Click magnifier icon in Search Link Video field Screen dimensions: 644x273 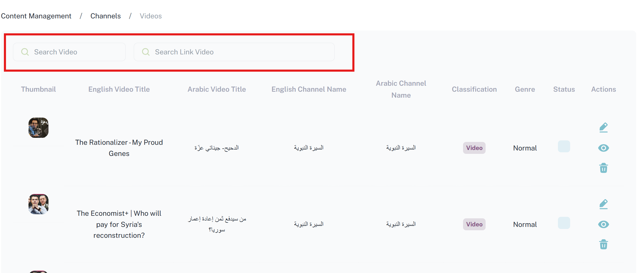coord(146,52)
